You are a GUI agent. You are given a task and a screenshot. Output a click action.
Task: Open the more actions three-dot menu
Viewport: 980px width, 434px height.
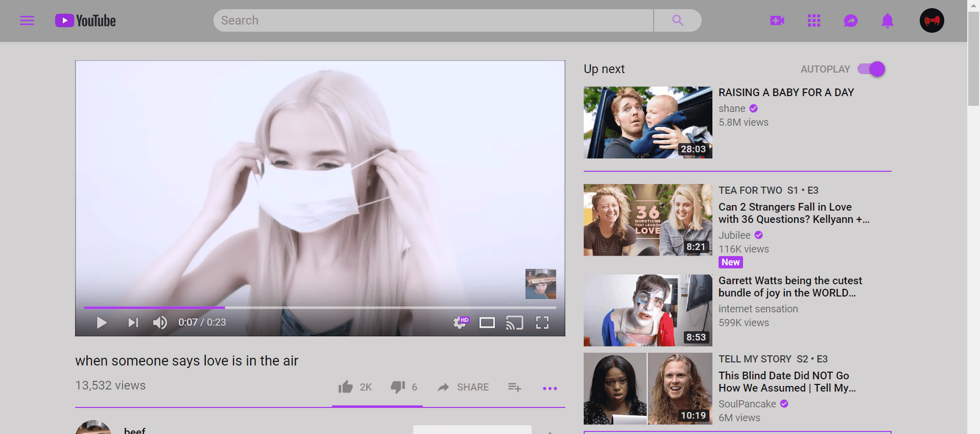pos(549,388)
